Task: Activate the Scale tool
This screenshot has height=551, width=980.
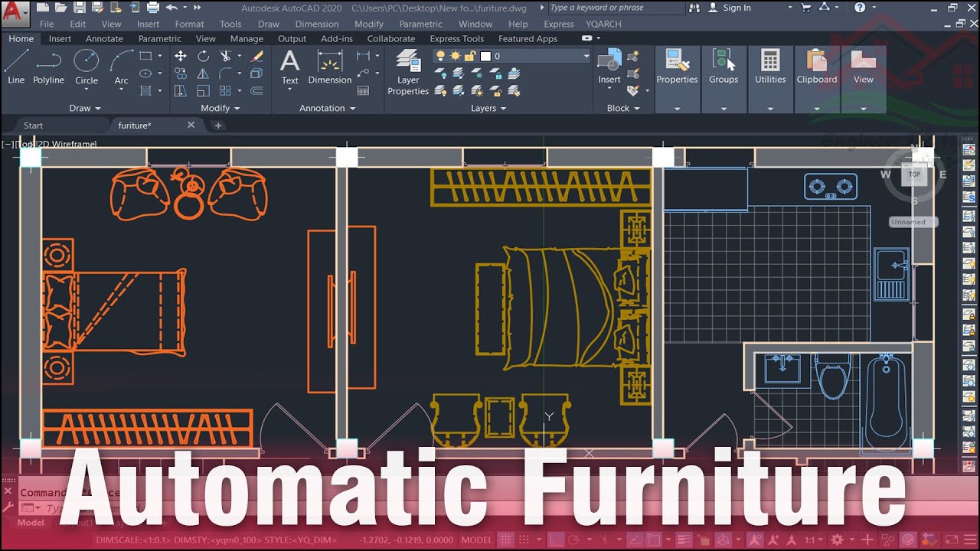Action: point(203,90)
